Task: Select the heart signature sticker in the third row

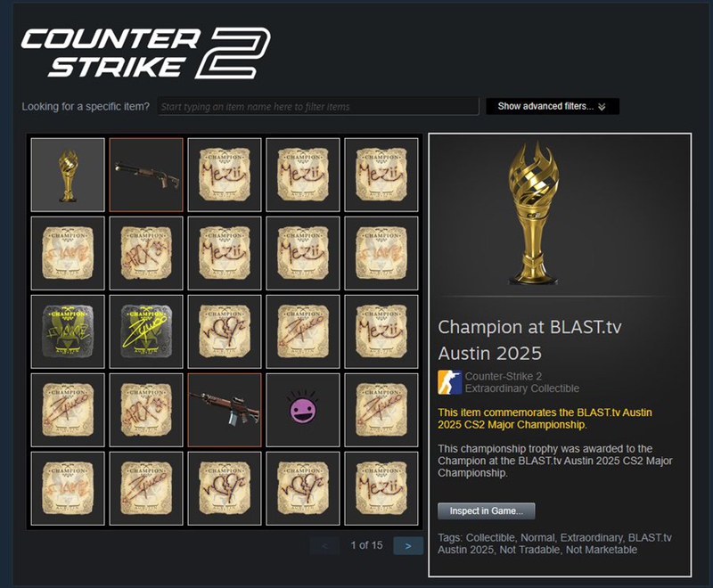Action: point(225,331)
